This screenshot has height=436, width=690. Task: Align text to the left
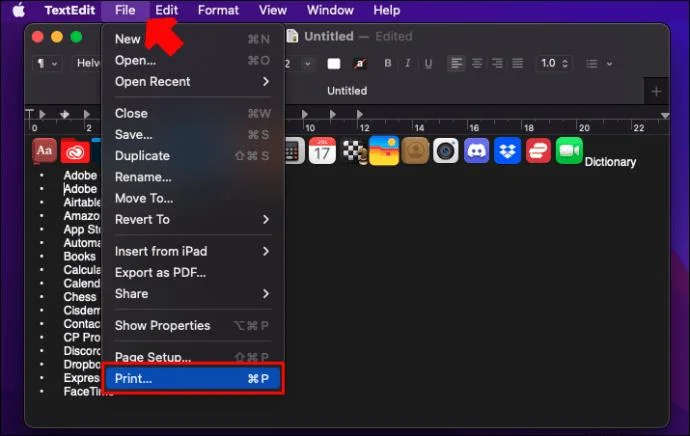tap(456, 63)
